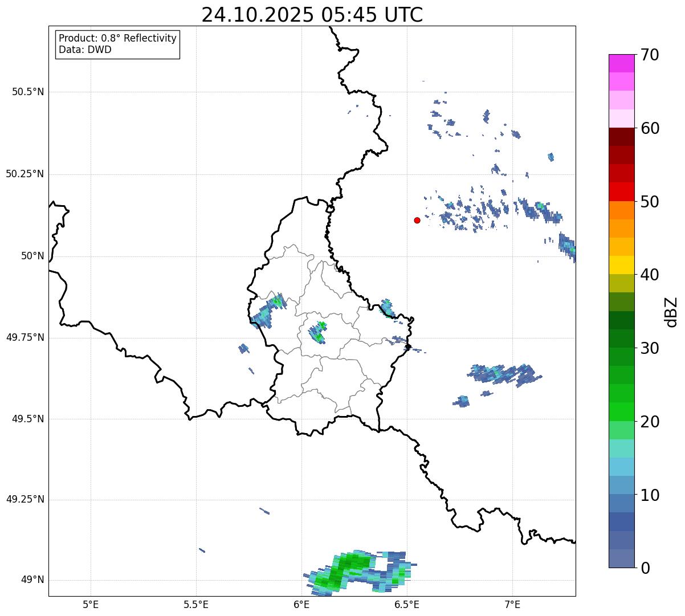The height and width of the screenshot is (616, 685).
Task: Click the red station marker dot
Action: click(x=417, y=220)
